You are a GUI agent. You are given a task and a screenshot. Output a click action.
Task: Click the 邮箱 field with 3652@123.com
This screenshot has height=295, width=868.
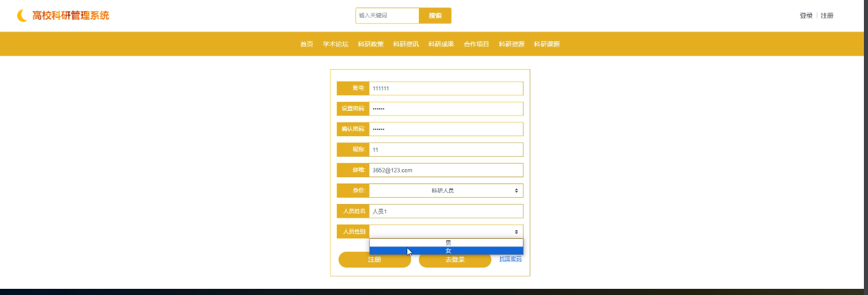[x=446, y=170]
